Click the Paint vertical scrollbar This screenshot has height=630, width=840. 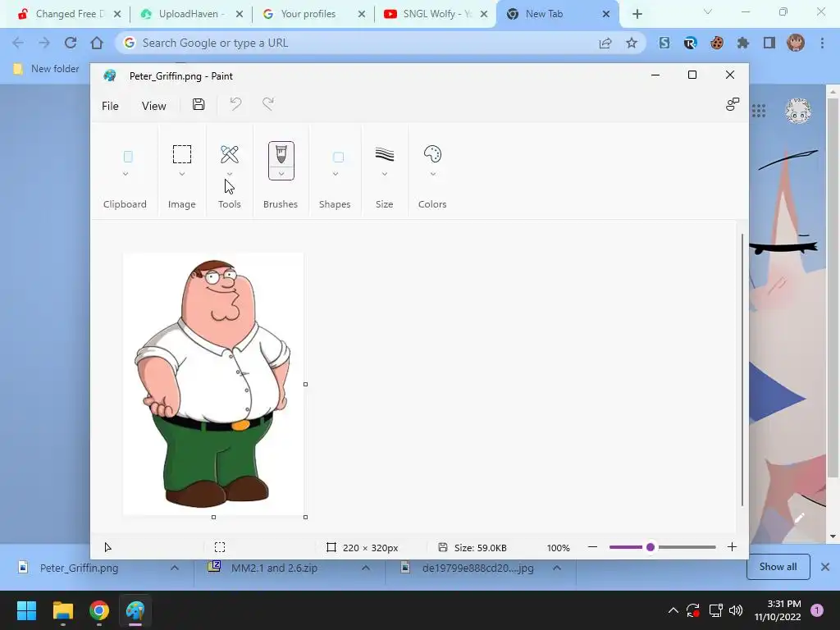coord(742,370)
